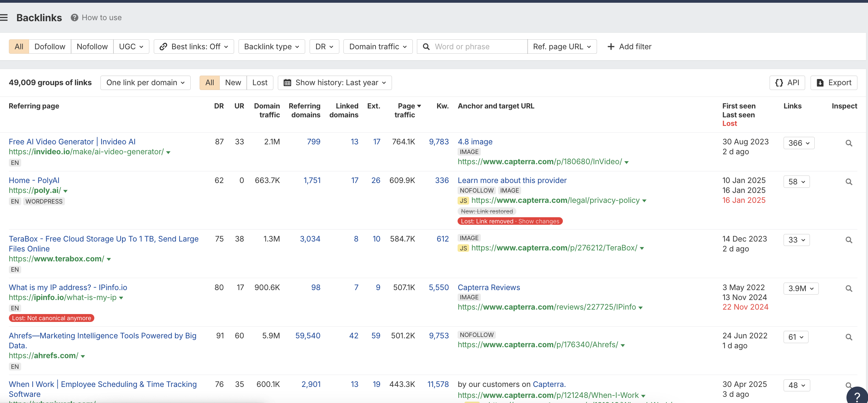Click referring domains 799 value
Viewport: 868px width, 403px height.
pyautogui.click(x=314, y=142)
